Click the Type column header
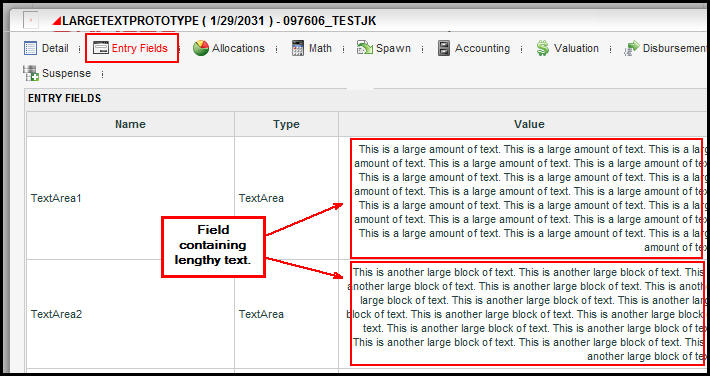710x376 pixels. tap(286, 124)
